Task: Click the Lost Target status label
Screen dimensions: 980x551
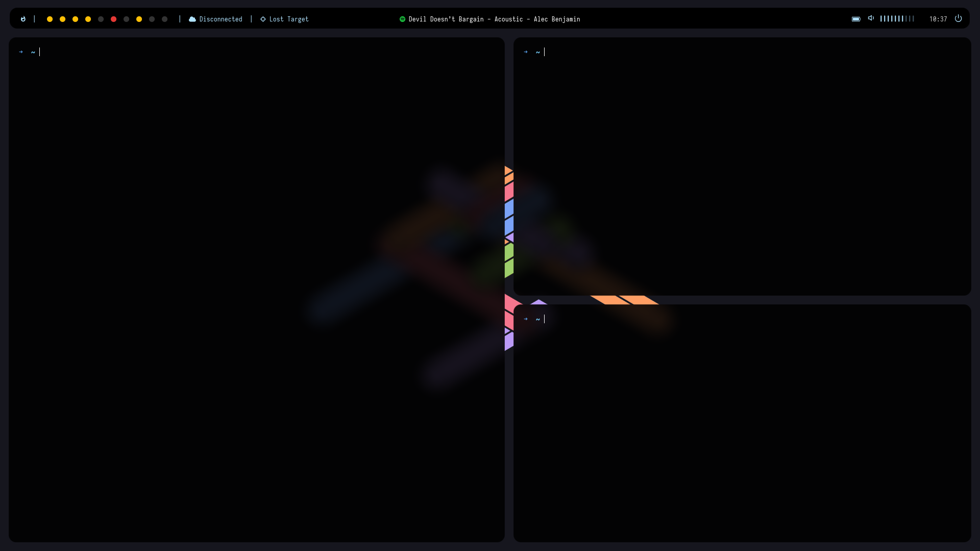Action: (289, 19)
